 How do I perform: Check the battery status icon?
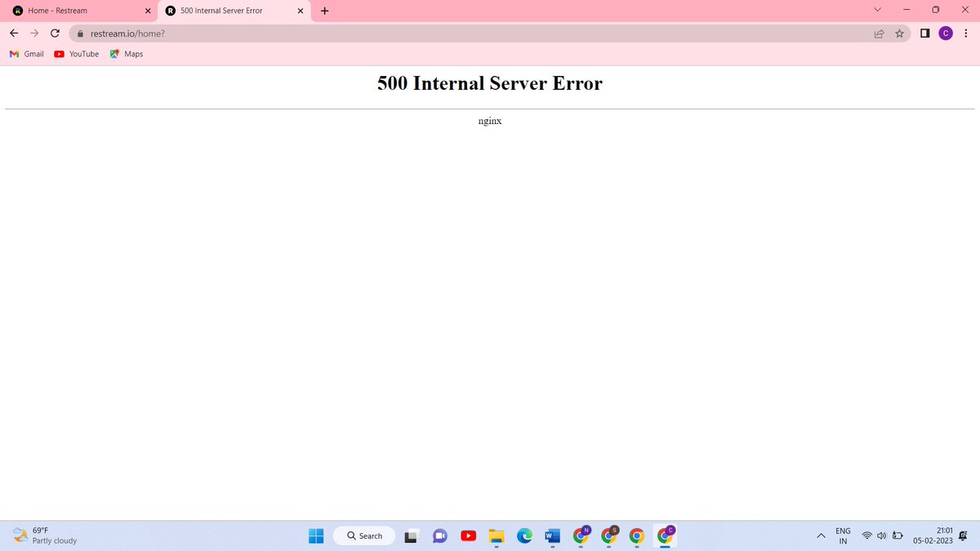898,535
